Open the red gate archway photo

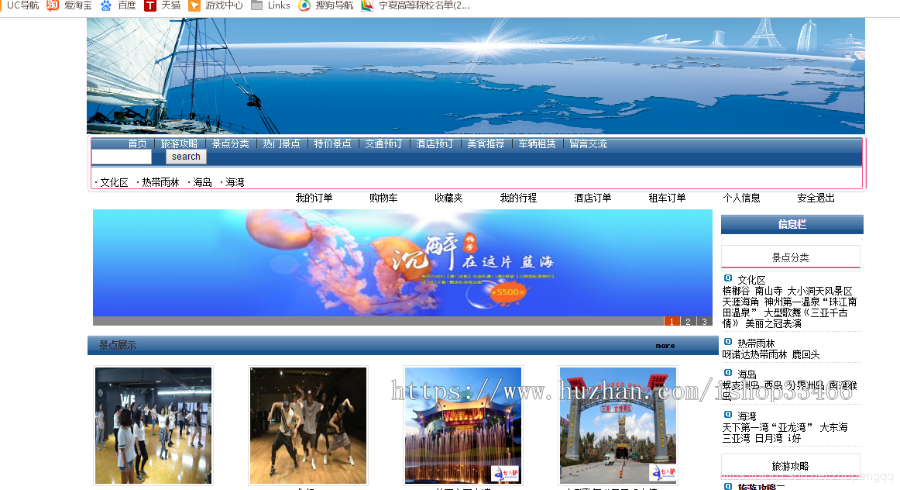(618, 426)
